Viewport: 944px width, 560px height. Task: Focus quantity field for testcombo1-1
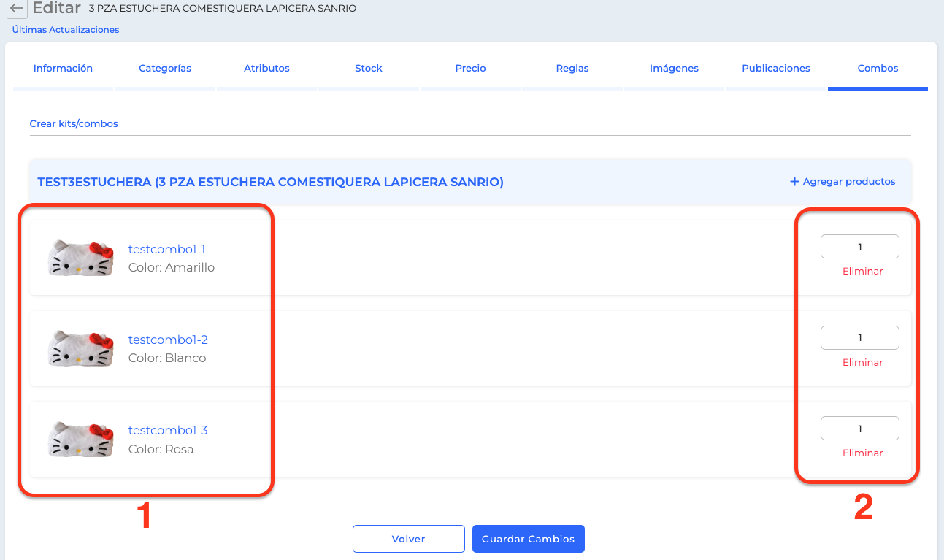(x=860, y=247)
